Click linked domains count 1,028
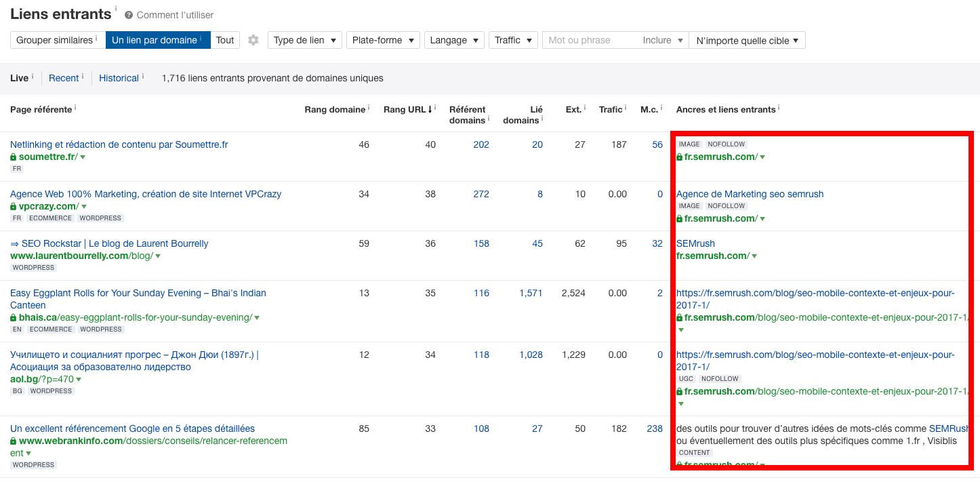This screenshot has height=482, width=980. click(531, 355)
